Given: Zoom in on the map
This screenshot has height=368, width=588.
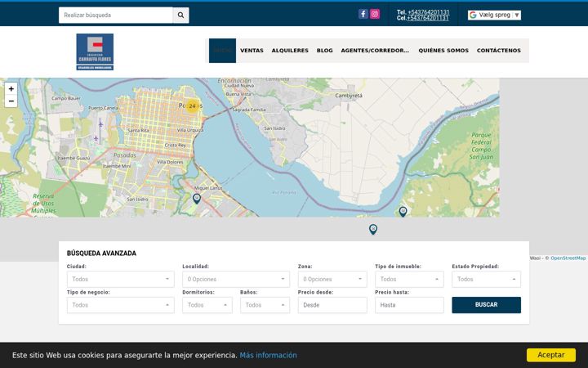Looking at the screenshot, I should (11, 89).
